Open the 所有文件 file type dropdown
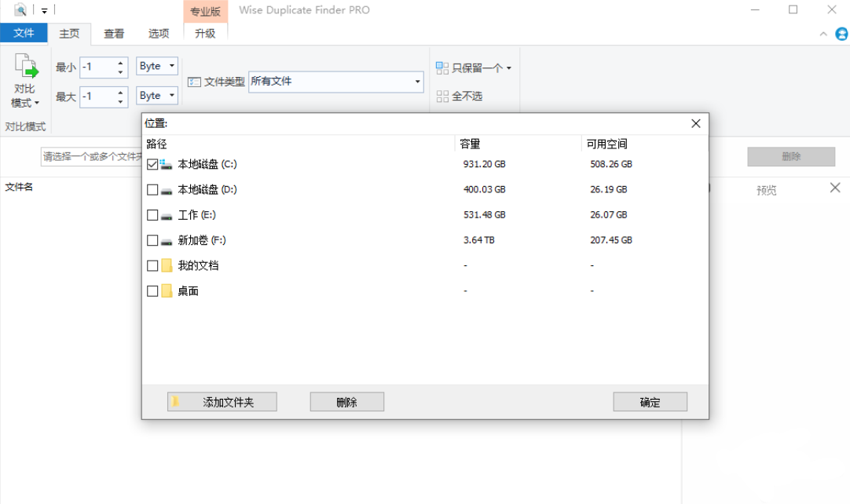The width and height of the screenshot is (850, 504). (417, 82)
